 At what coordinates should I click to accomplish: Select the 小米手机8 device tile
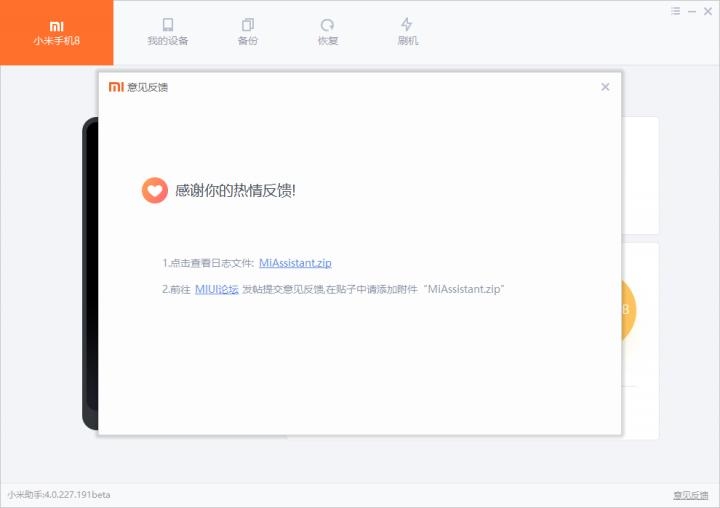point(56,33)
